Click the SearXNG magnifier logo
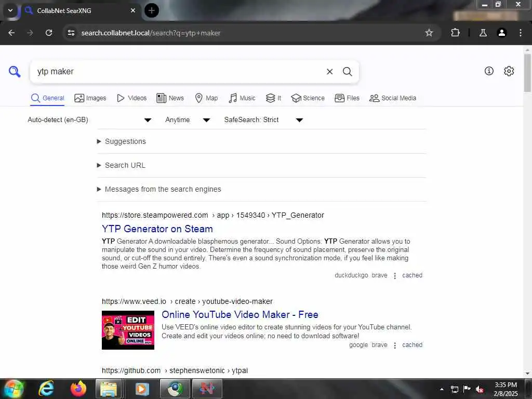 click(x=15, y=72)
